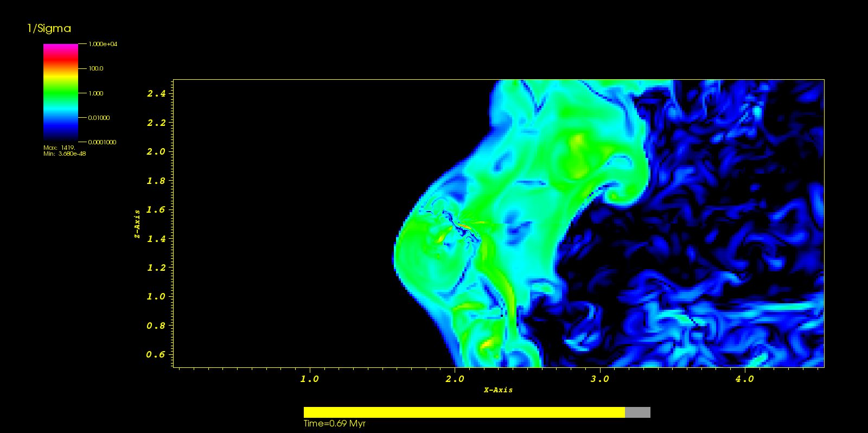Click the 1/Sigma legend title

click(x=49, y=29)
